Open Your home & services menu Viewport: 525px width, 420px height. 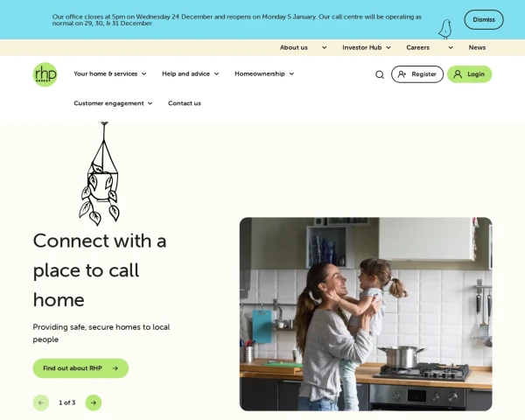click(110, 73)
